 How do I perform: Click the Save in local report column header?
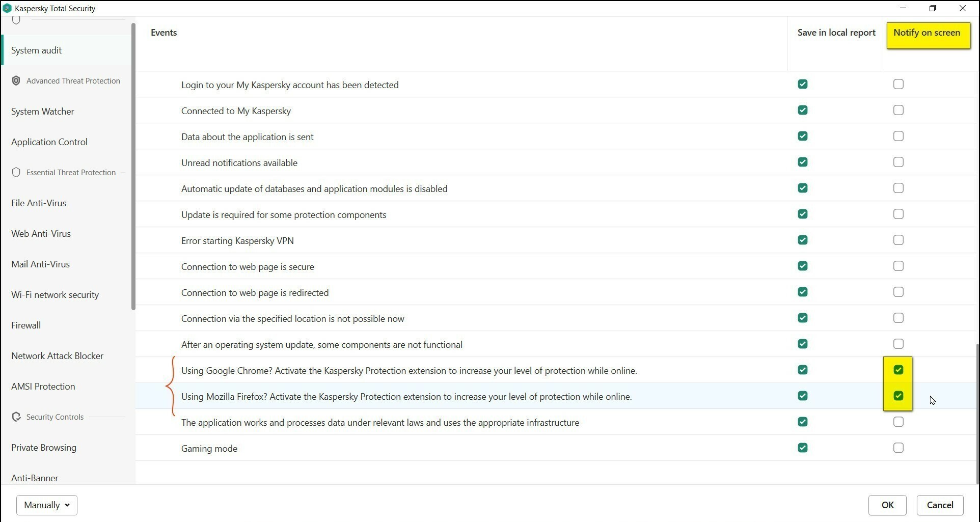[836, 33]
